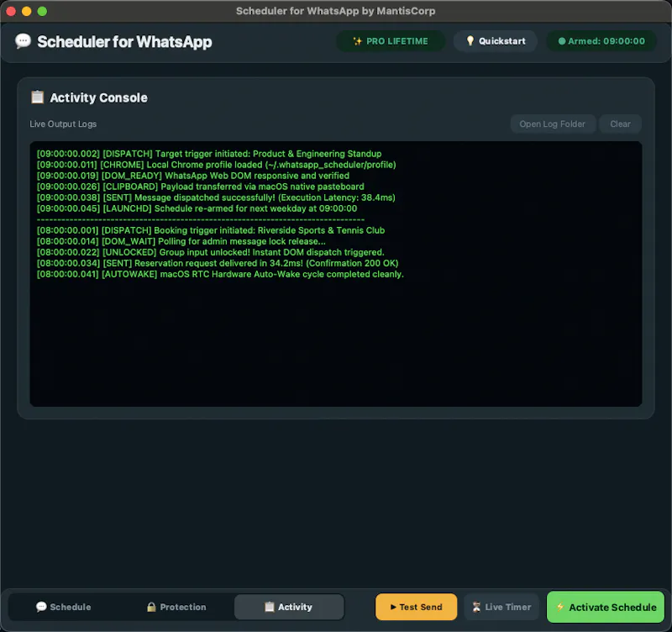
Task: Click the [LAUNCHD] Schedule re-armed log line
Action: 197,208
